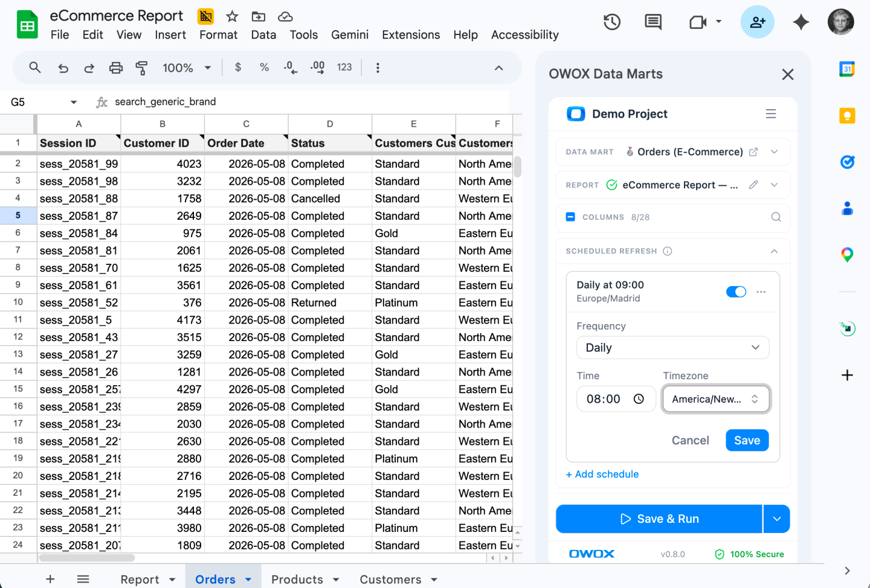Move the document using folder icon
Screen dimensions: 870x588
coord(259,16)
